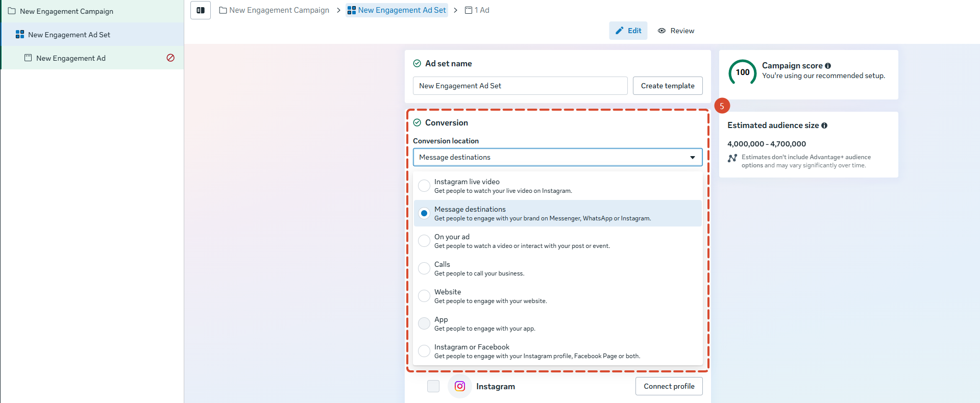
Task: Click the ad set grid icon in sidebar
Action: (x=20, y=34)
